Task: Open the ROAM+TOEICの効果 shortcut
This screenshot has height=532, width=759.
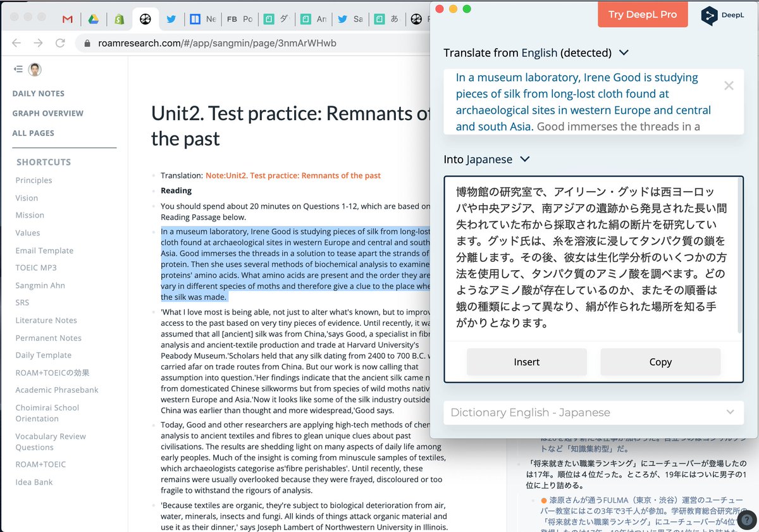Action: pos(52,373)
